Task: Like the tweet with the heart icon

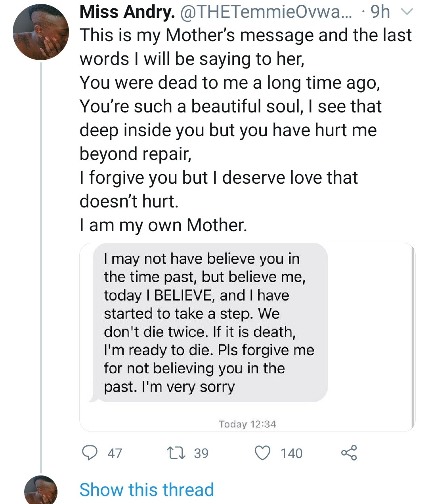Action: click(x=262, y=453)
